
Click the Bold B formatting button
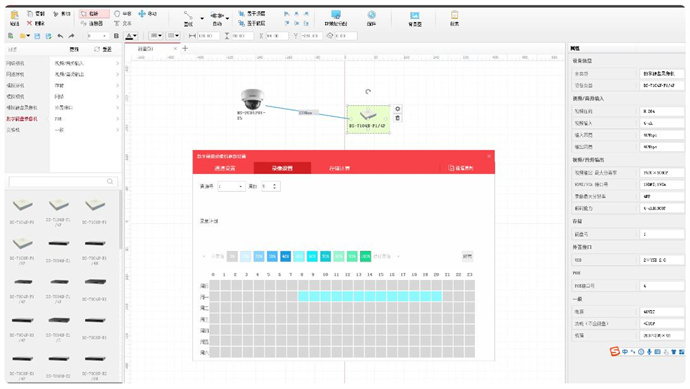116,36
